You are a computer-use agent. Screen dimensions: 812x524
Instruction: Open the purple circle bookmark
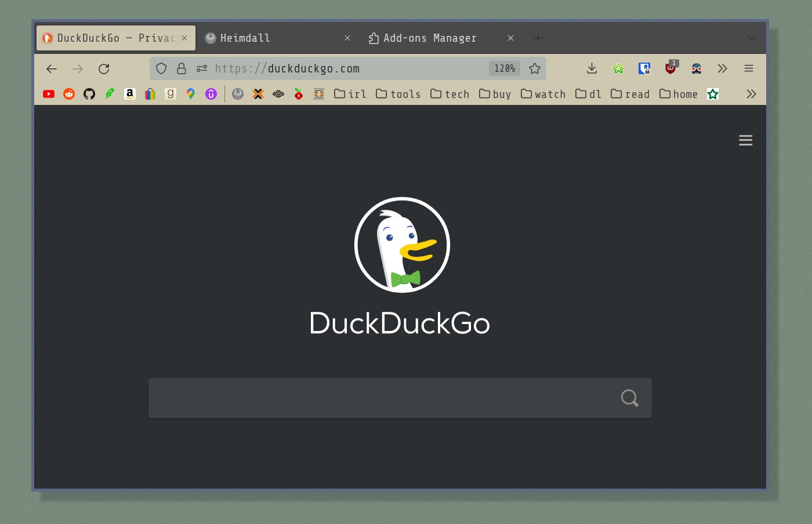coord(211,94)
